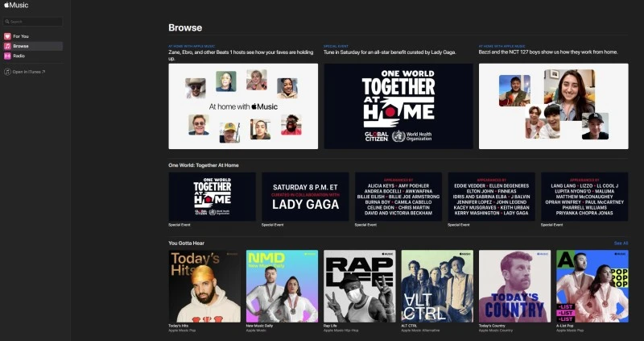Click the Today's Country title text

[x=492, y=326]
